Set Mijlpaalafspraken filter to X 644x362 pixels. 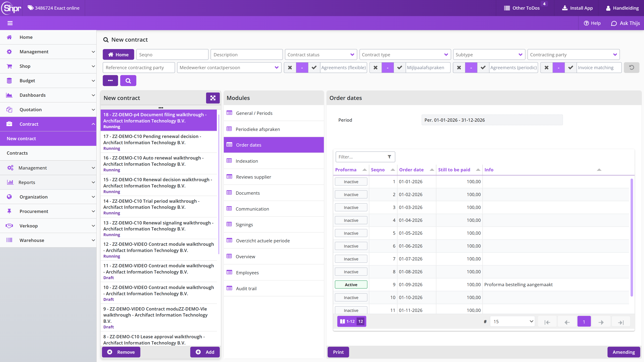click(376, 67)
